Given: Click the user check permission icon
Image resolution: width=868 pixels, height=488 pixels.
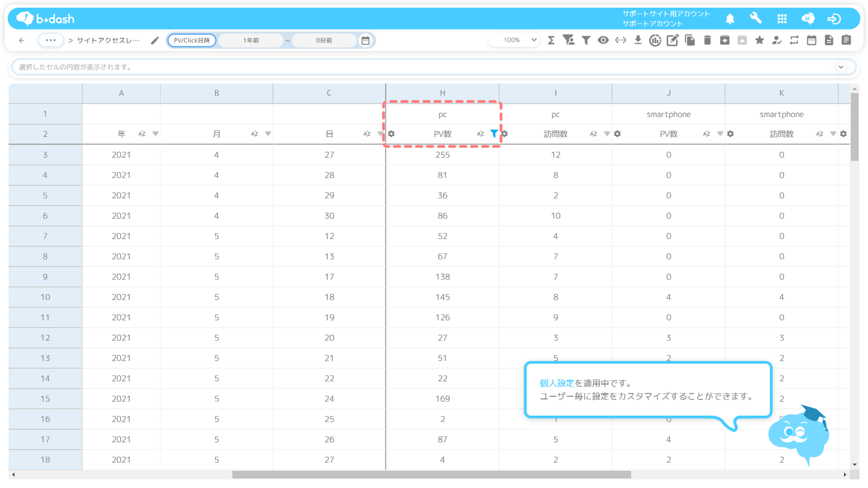Looking at the screenshot, I should (x=777, y=40).
